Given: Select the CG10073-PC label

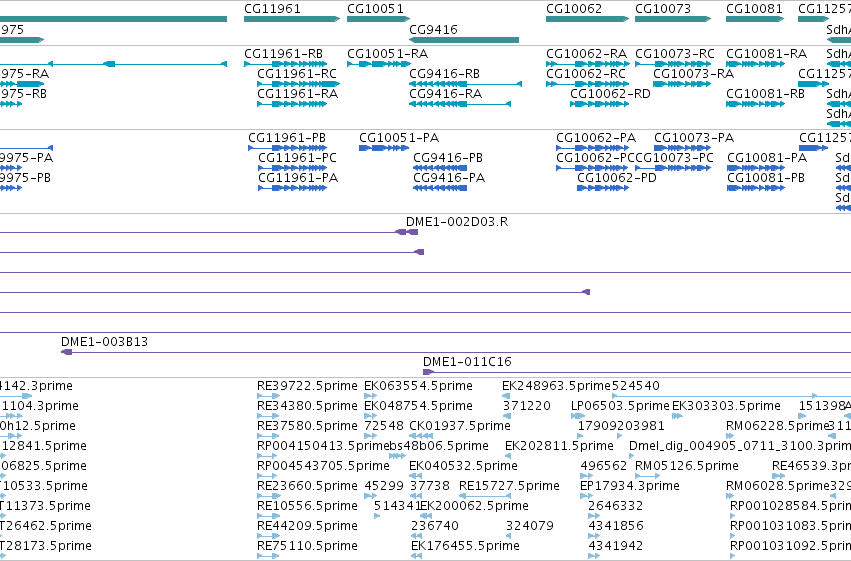Looking at the screenshot, I should 674,158.
